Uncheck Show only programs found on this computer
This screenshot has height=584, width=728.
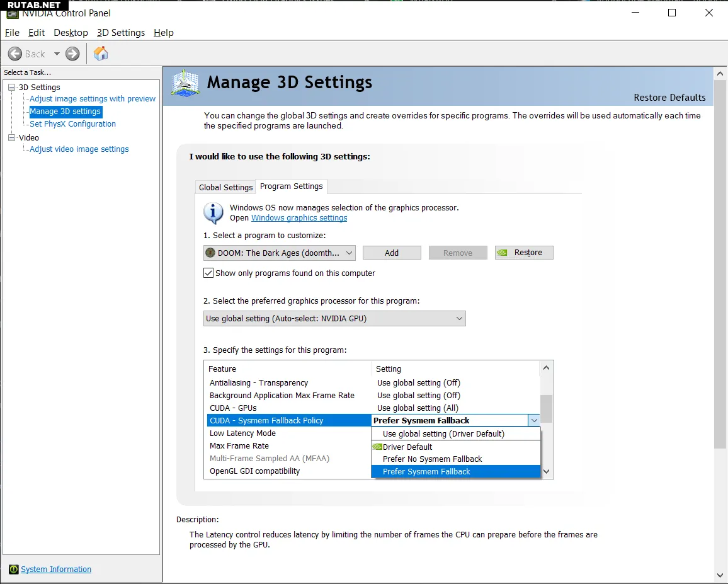(208, 273)
